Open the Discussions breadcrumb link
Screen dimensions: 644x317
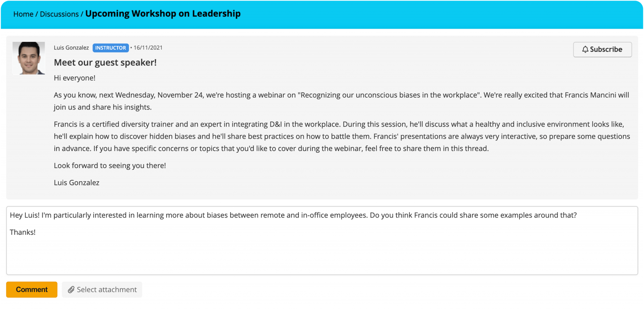point(58,14)
